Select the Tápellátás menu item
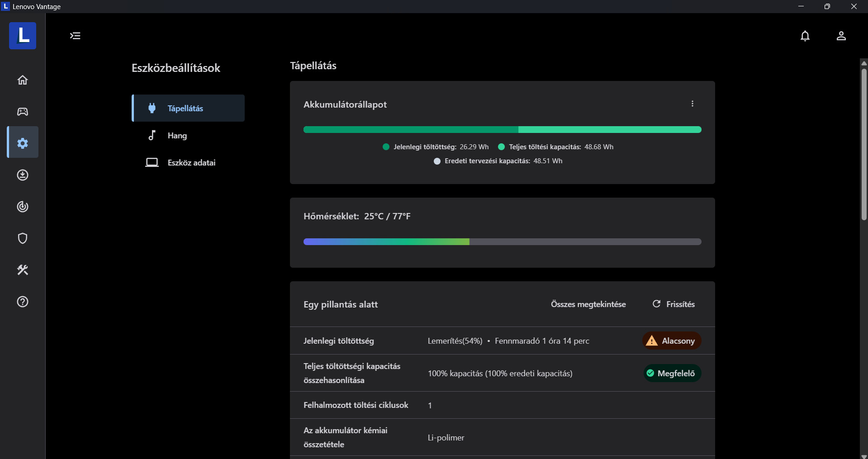This screenshot has width=868, height=459. tap(189, 108)
